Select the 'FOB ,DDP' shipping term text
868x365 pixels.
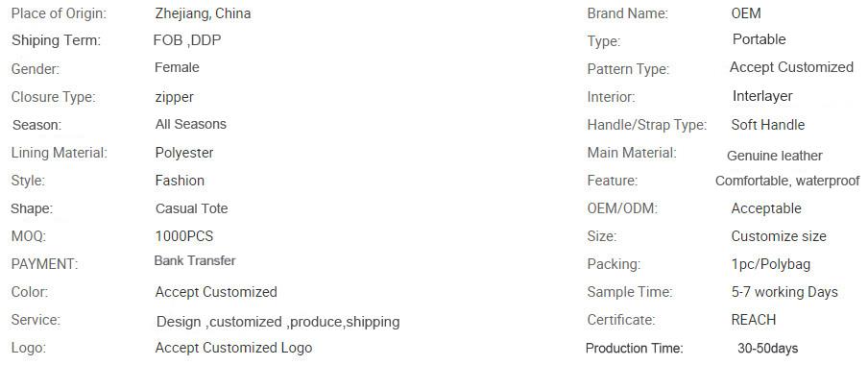[187, 40]
